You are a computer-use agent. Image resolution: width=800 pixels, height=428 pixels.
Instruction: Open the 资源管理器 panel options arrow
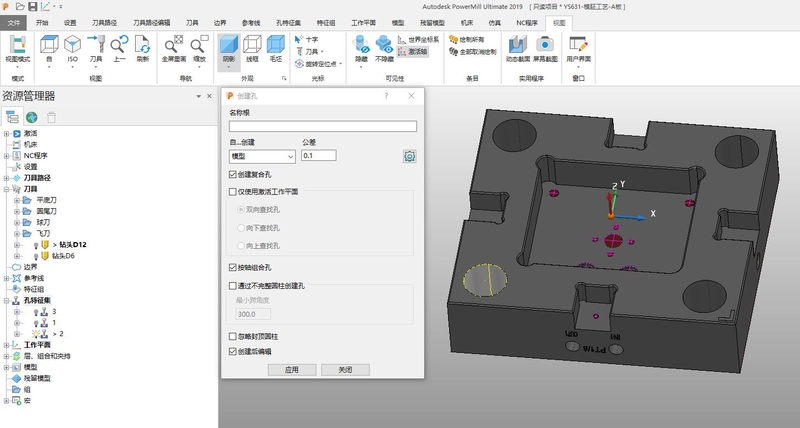click(x=198, y=96)
